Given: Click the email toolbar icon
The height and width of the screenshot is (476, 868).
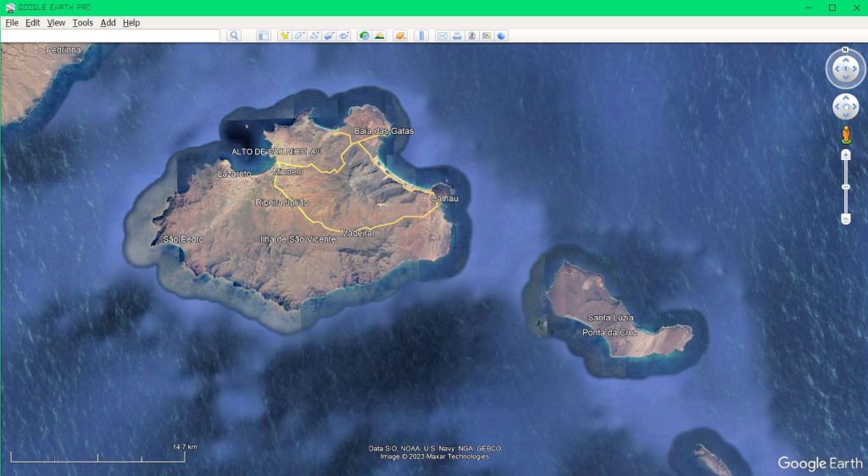Looking at the screenshot, I should [442, 36].
